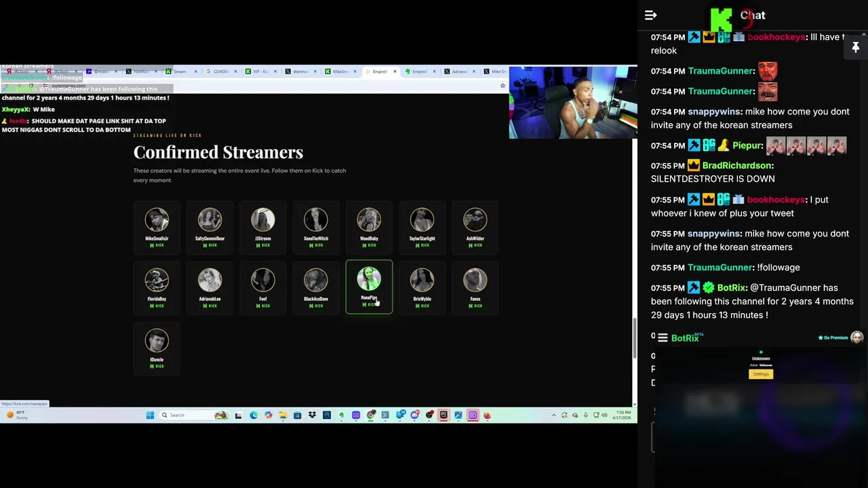Open JJStream streamer card
The image size is (868, 488).
pos(263,228)
